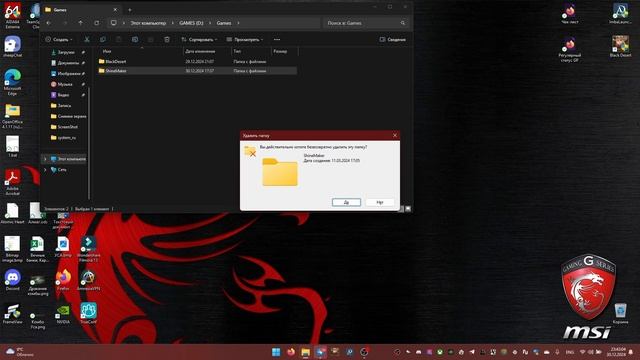Select the Adobe Acrobat desktop icon

[x=13, y=182]
